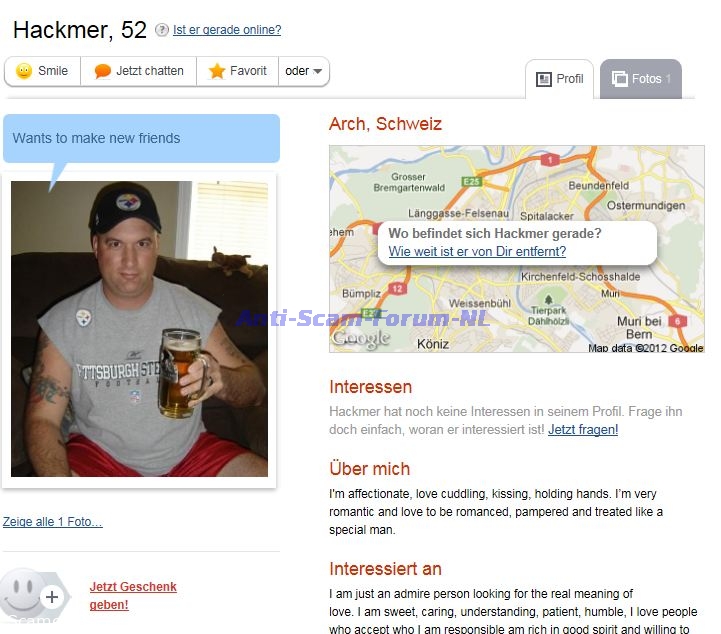Click the Smile button

pyautogui.click(x=42, y=71)
